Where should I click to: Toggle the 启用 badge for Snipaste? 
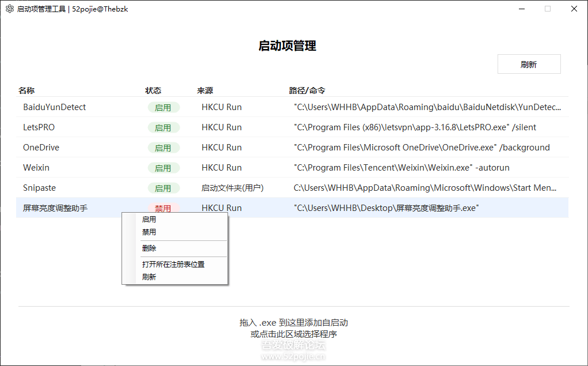tap(164, 188)
